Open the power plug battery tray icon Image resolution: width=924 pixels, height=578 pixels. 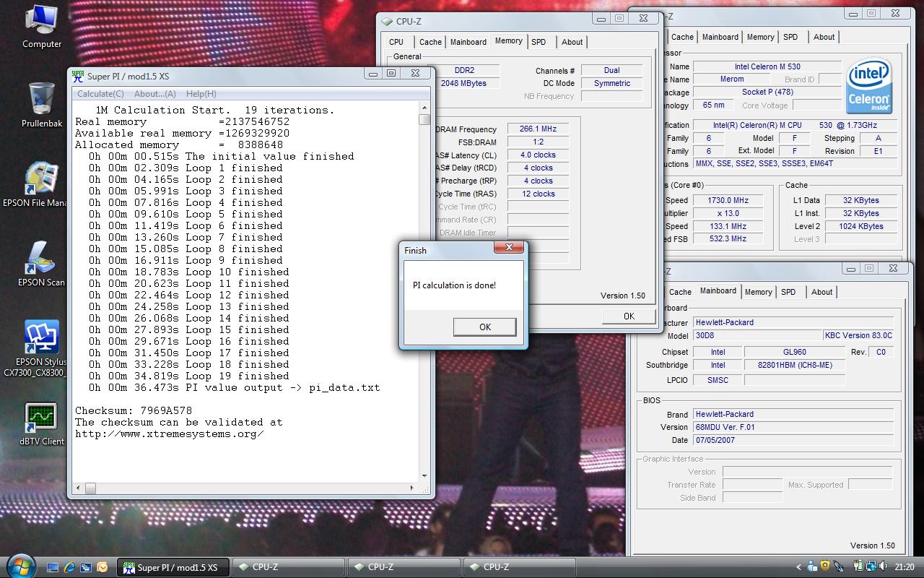coord(858,567)
